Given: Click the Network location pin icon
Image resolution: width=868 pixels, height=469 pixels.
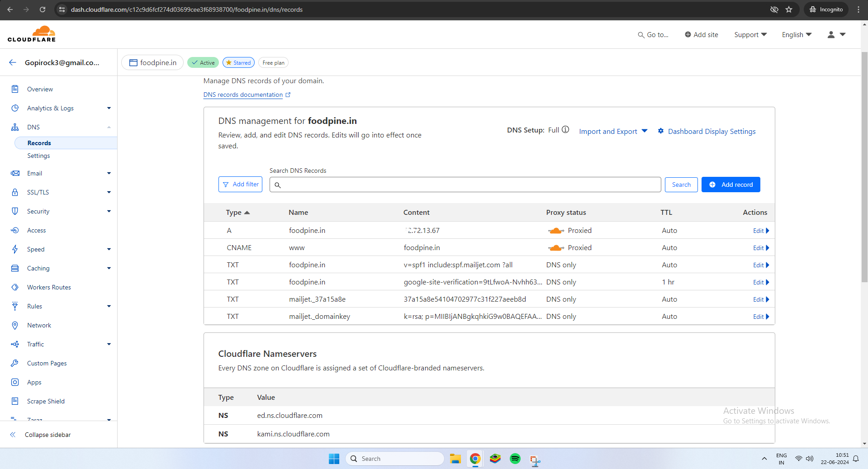Looking at the screenshot, I should (x=15, y=325).
